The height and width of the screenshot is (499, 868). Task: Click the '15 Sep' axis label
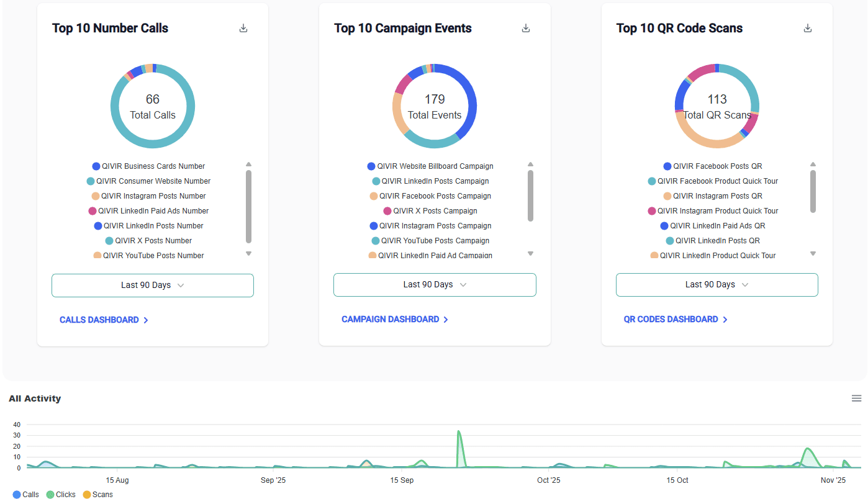[x=402, y=480]
